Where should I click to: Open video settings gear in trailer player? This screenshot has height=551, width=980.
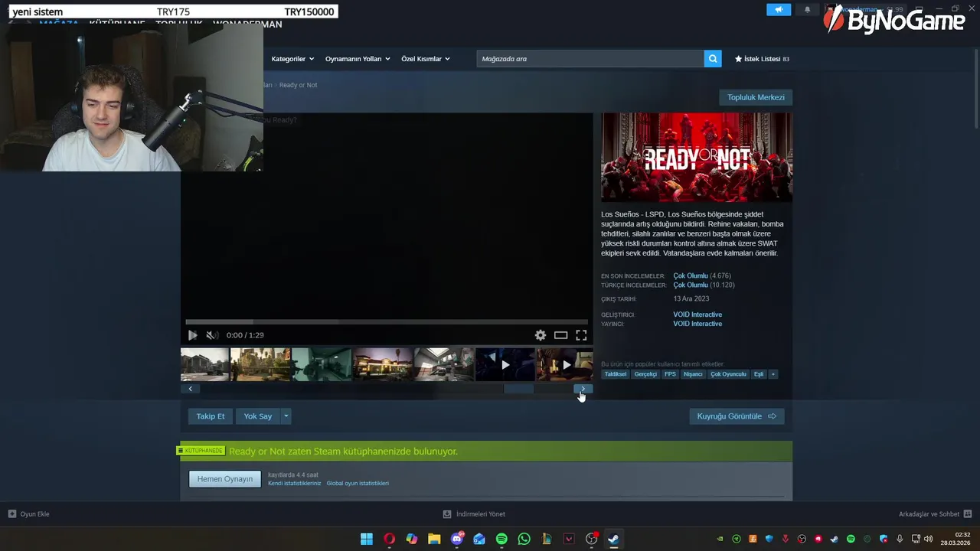click(541, 335)
